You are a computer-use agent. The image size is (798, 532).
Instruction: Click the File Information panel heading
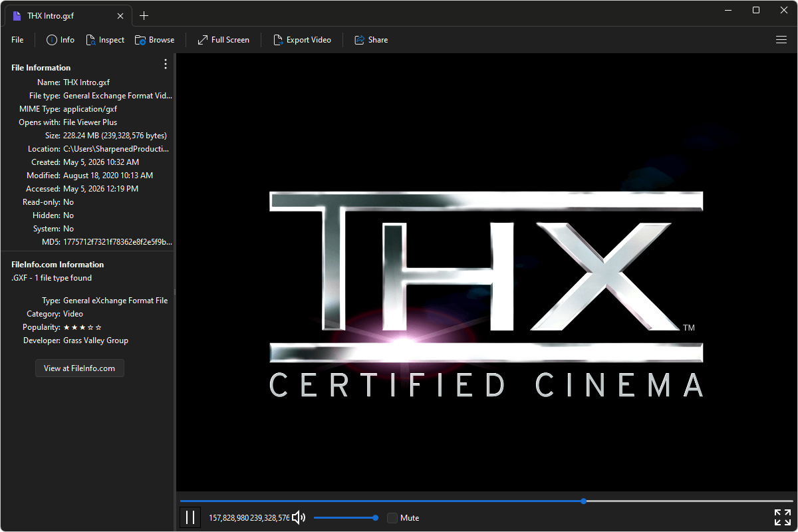pyautogui.click(x=41, y=68)
